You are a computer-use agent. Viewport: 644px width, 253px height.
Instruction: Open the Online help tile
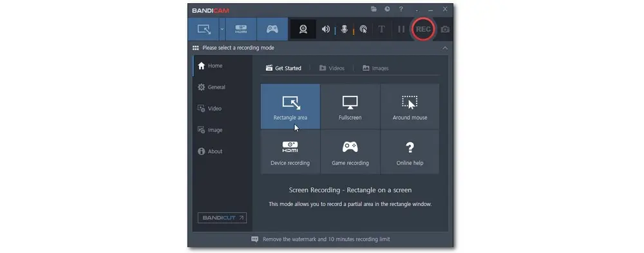(410, 152)
